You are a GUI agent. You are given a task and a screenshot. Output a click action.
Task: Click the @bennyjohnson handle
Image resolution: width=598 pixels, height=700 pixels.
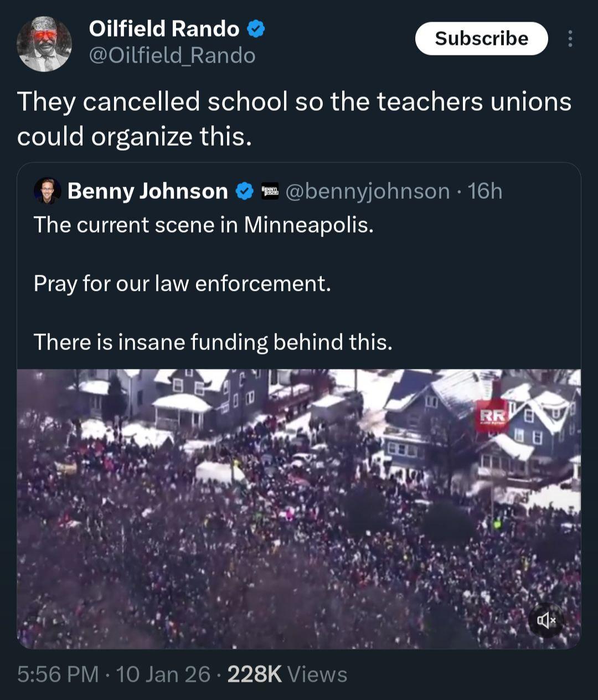tap(368, 191)
